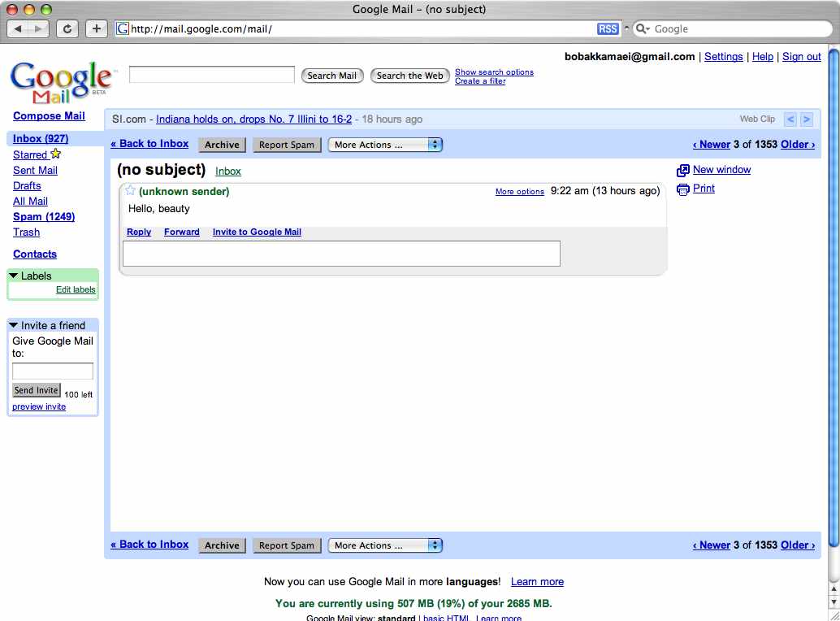Click the browser back arrow button
The width and height of the screenshot is (840, 621).
19,29
